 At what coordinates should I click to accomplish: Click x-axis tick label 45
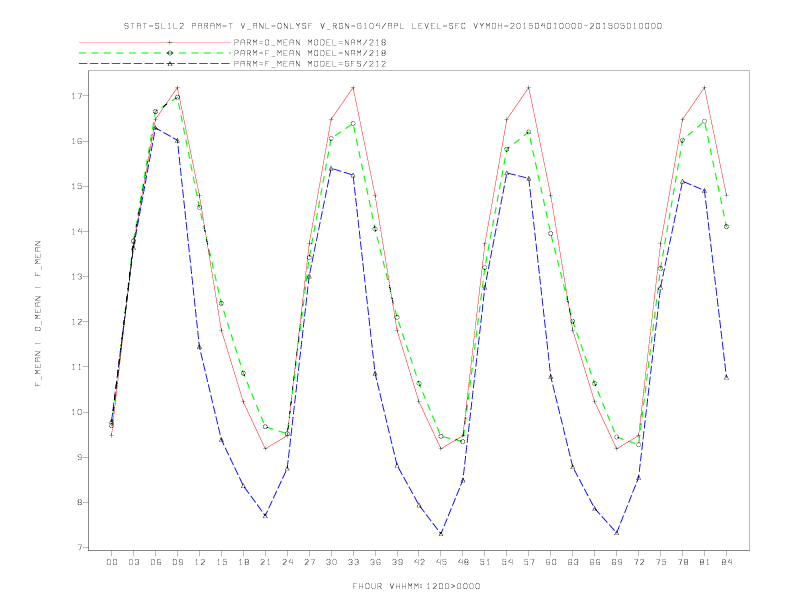(441, 562)
